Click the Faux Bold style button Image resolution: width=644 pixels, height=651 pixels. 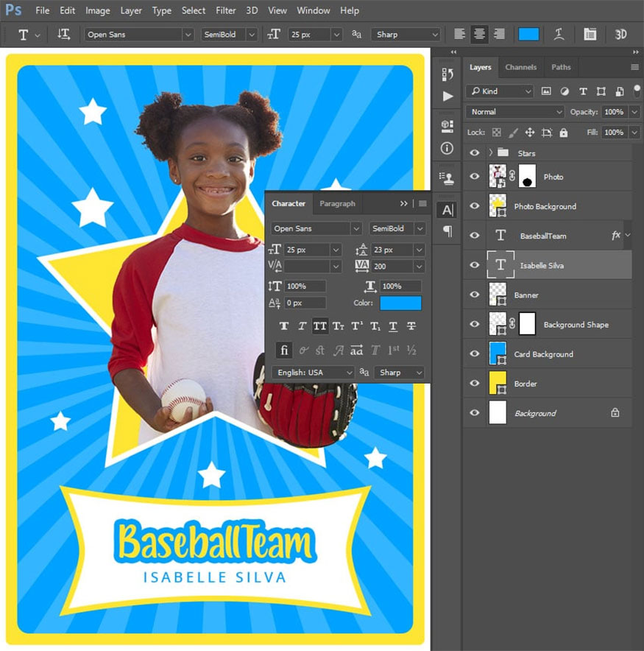click(x=283, y=326)
